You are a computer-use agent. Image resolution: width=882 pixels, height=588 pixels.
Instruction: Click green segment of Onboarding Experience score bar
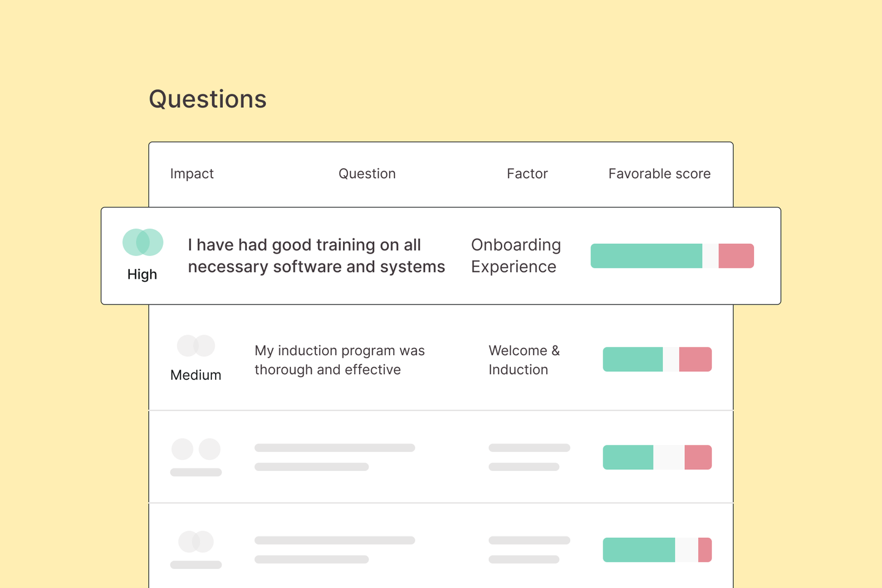[x=646, y=256]
